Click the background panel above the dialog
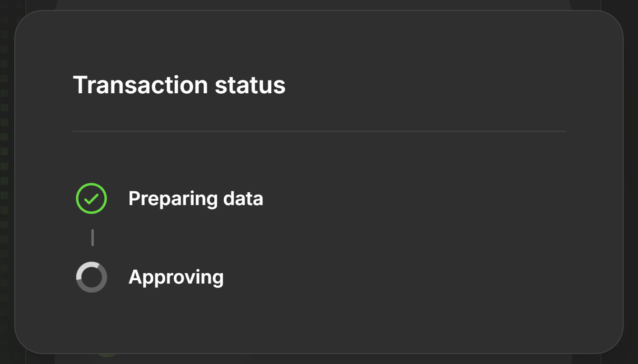The image size is (638, 364). (313, 4)
